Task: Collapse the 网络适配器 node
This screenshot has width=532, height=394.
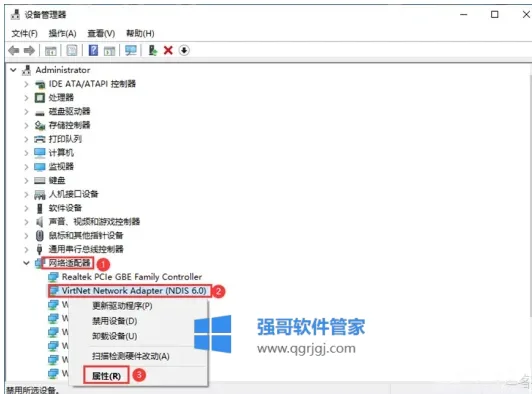Action: (x=26, y=263)
